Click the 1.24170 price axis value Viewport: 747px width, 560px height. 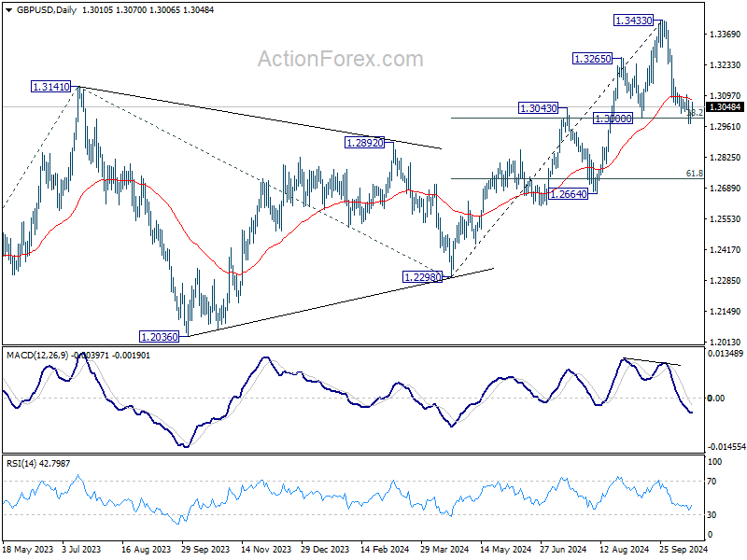[x=726, y=249]
